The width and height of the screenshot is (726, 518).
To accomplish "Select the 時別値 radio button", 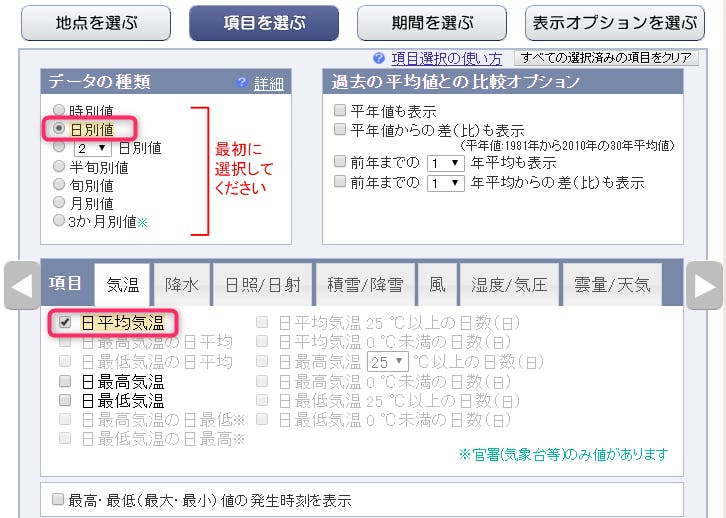I will click(x=59, y=110).
